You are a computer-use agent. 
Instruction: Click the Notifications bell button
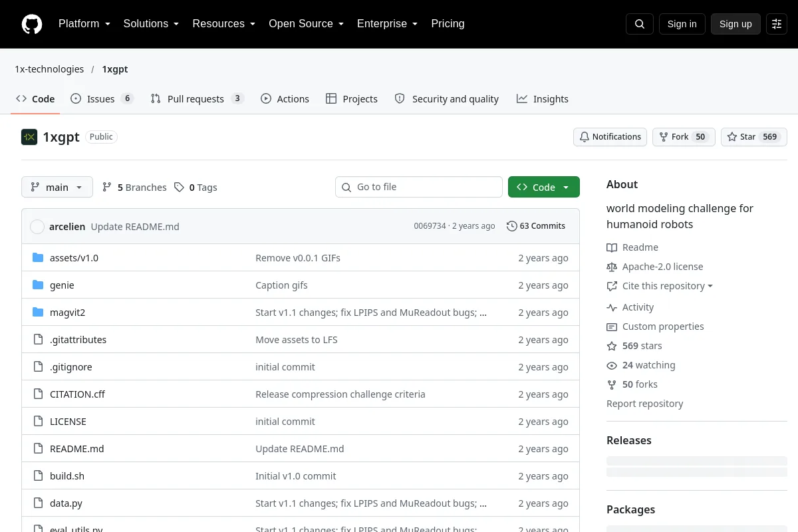(610, 137)
